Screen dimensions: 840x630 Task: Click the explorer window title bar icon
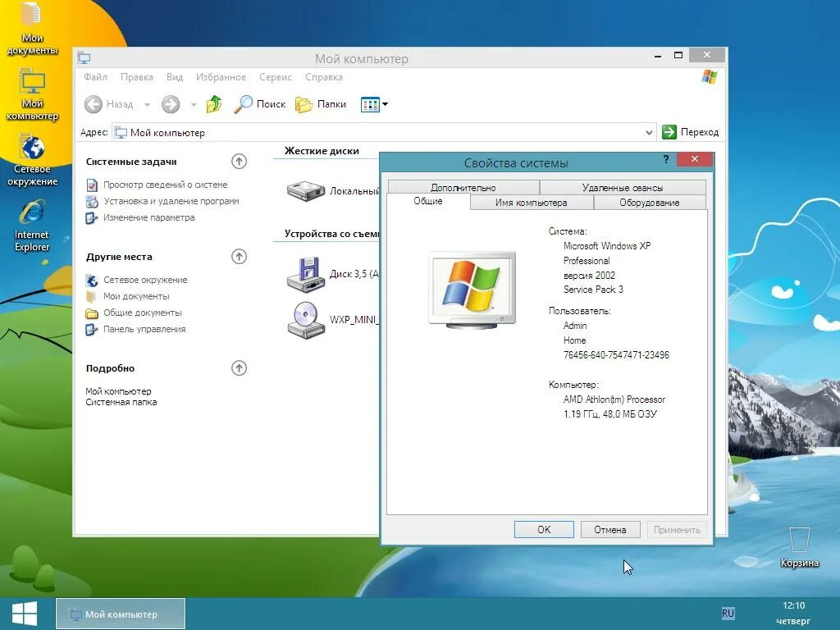tap(84, 58)
